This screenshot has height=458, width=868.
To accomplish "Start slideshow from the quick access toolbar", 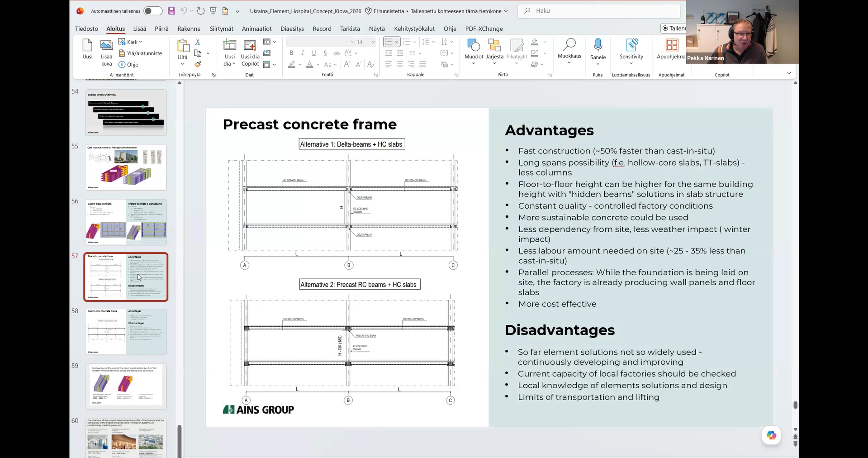I will [x=213, y=11].
